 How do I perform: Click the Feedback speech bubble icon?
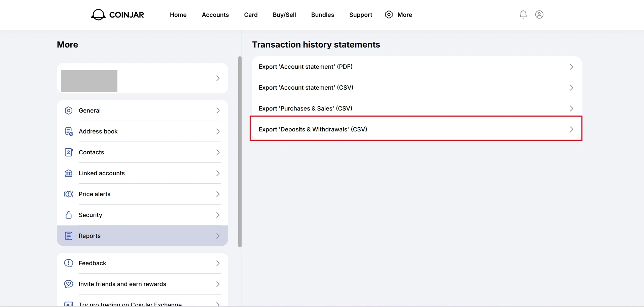coord(69,263)
